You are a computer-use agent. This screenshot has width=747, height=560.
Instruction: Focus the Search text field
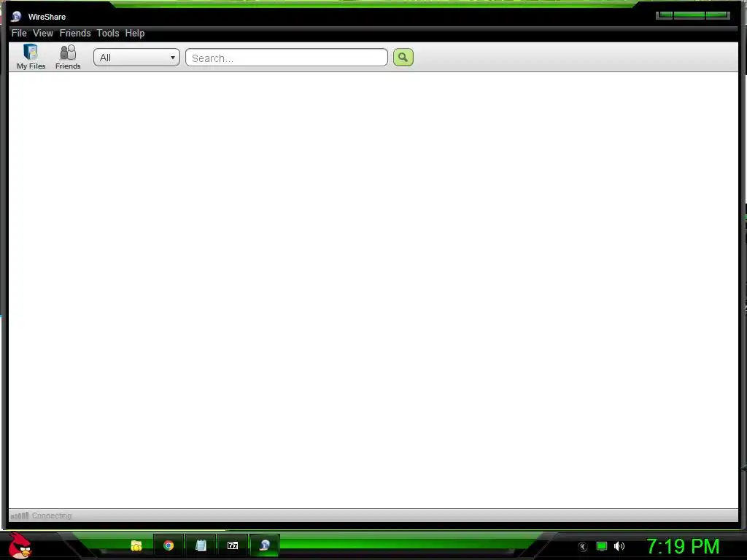point(286,58)
